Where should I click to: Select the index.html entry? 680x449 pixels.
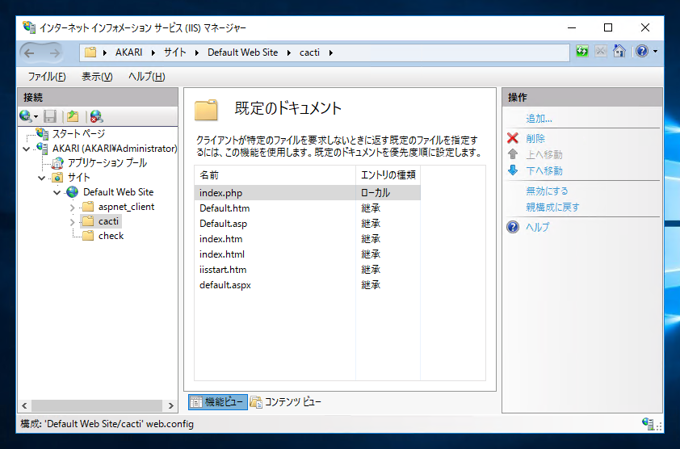pyautogui.click(x=307, y=254)
